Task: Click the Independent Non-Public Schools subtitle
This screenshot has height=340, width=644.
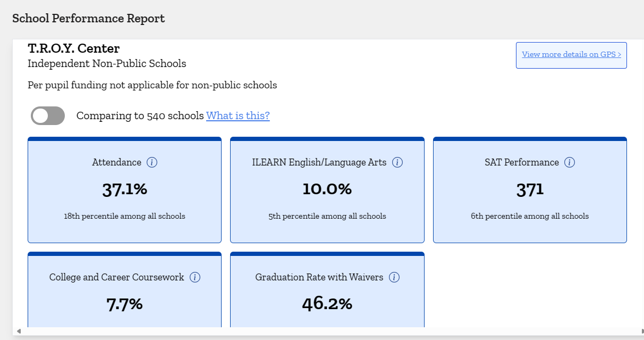Action: click(107, 64)
